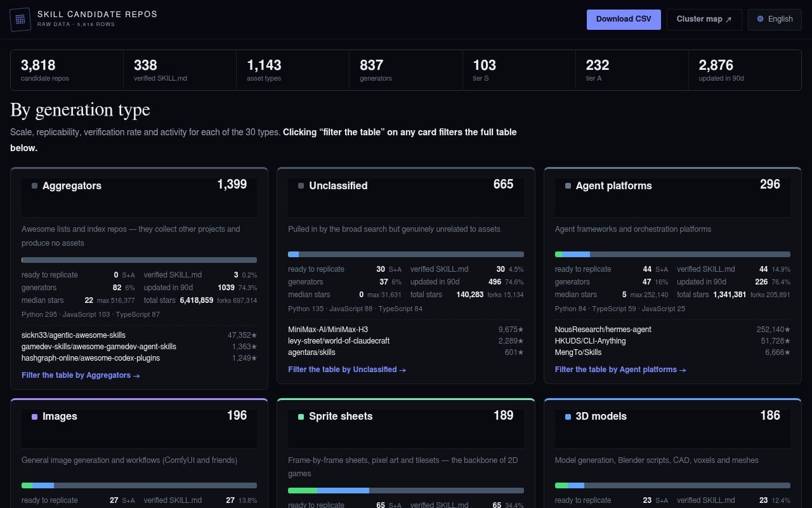
Task: Open gamedev-skills/awesome-gamedev-agent-skills repo
Action: (99, 347)
